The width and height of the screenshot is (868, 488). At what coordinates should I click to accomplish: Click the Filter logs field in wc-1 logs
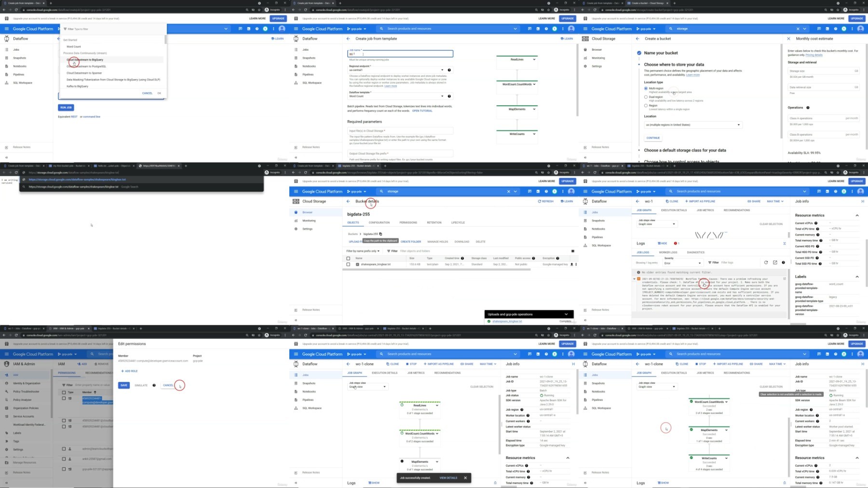pyautogui.click(x=740, y=263)
